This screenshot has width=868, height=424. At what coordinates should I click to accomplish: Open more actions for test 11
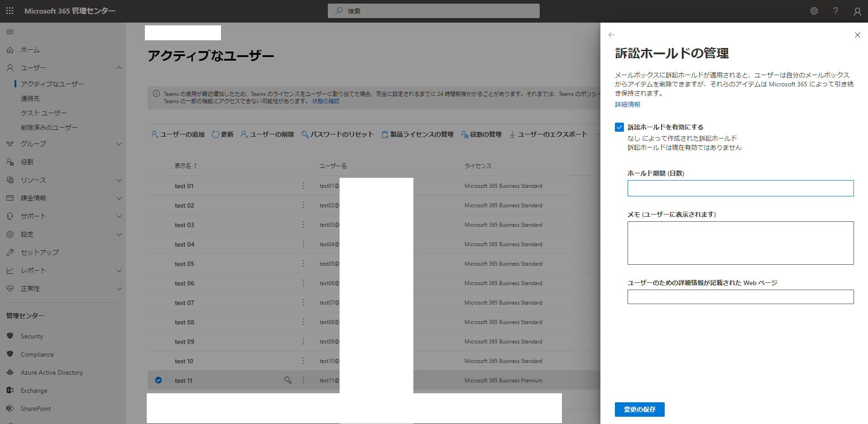303,380
